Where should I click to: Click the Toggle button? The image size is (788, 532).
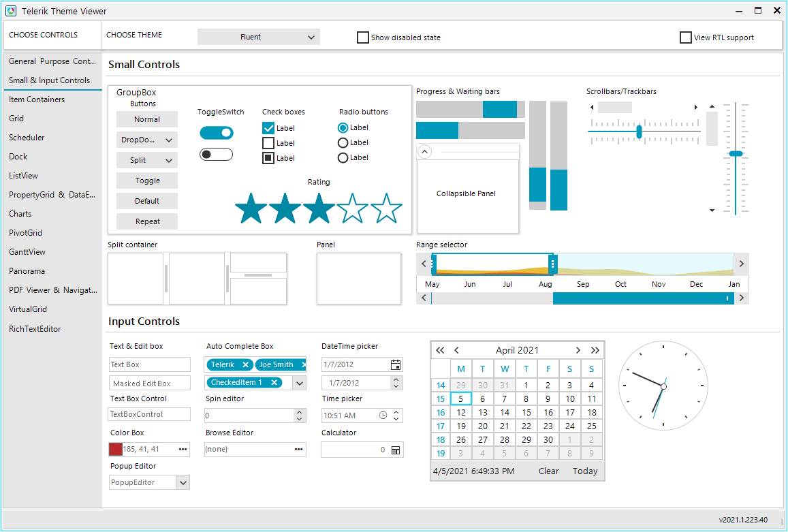146,181
